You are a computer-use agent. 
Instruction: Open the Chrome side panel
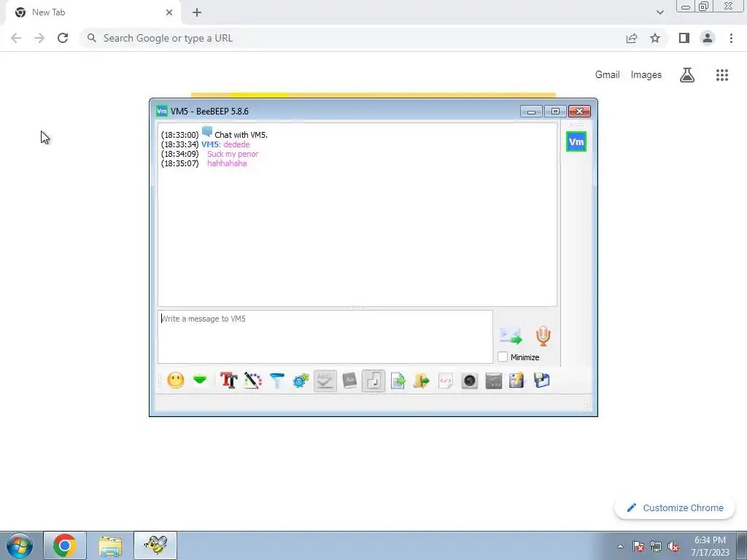click(x=684, y=38)
